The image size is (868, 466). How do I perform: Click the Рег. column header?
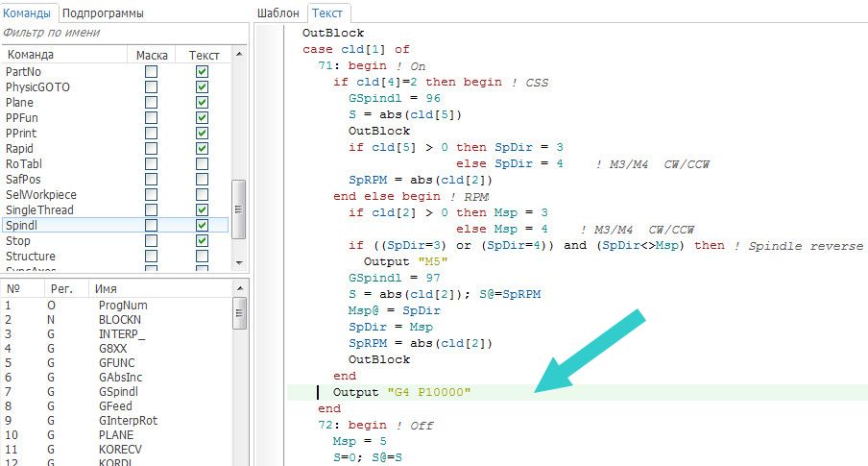66,288
